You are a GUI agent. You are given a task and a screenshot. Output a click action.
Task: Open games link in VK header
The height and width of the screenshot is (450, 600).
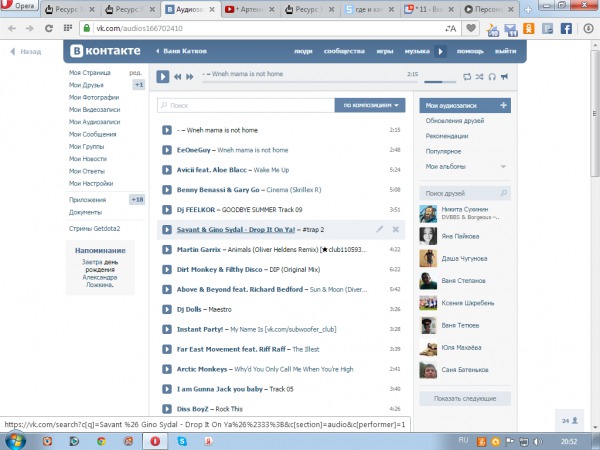point(385,51)
